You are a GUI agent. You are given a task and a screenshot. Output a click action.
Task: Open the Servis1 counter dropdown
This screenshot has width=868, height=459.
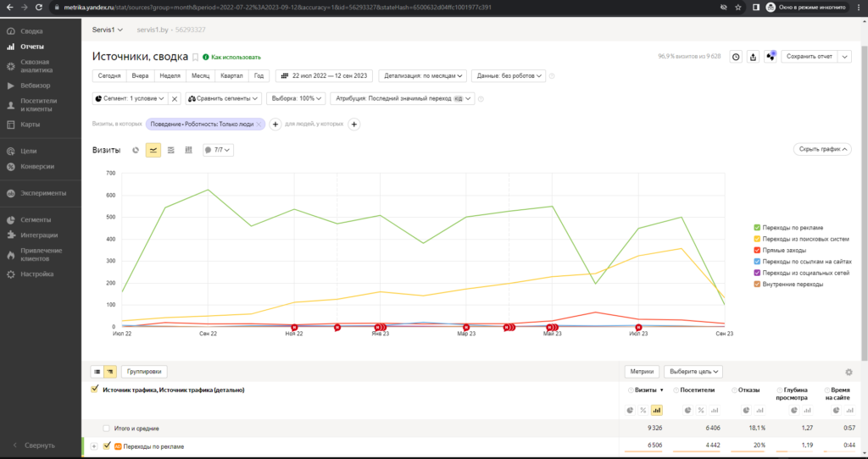point(108,30)
